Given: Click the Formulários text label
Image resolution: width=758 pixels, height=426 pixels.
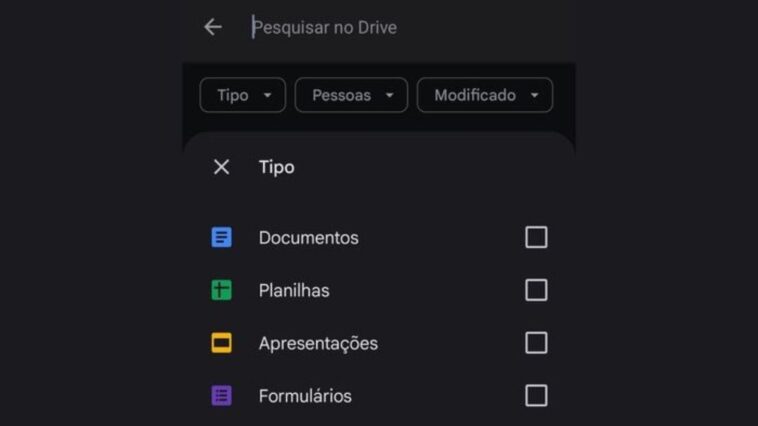Looking at the screenshot, I should point(305,396).
